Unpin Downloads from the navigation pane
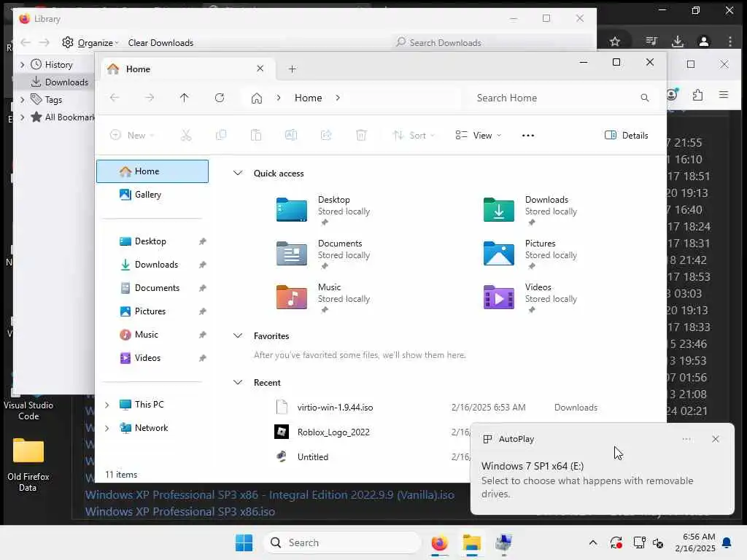The height and width of the screenshot is (560, 747). point(203,265)
